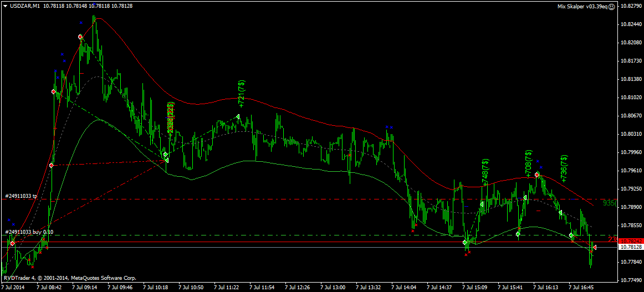
Task: Click the Mix Skalper v03.39eq advisor label
Action: point(582,7)
